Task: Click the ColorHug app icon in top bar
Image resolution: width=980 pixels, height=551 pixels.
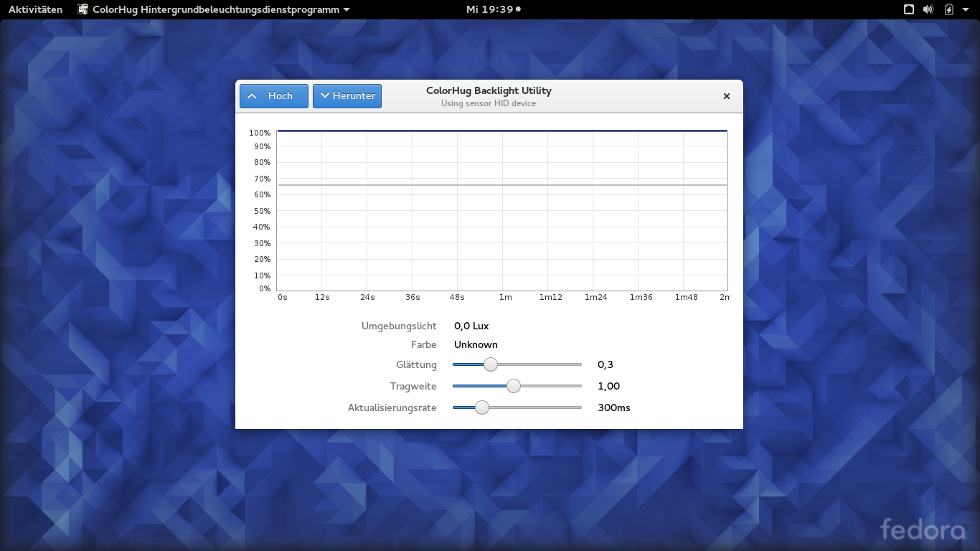Action: (83, 9)
